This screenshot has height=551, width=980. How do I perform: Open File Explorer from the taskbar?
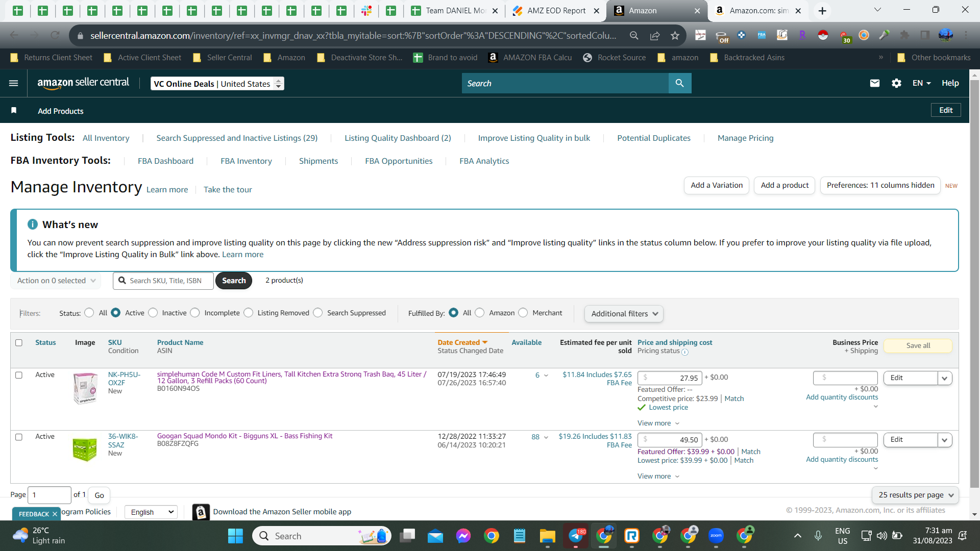pyautogui.click(x=547, y=536)
